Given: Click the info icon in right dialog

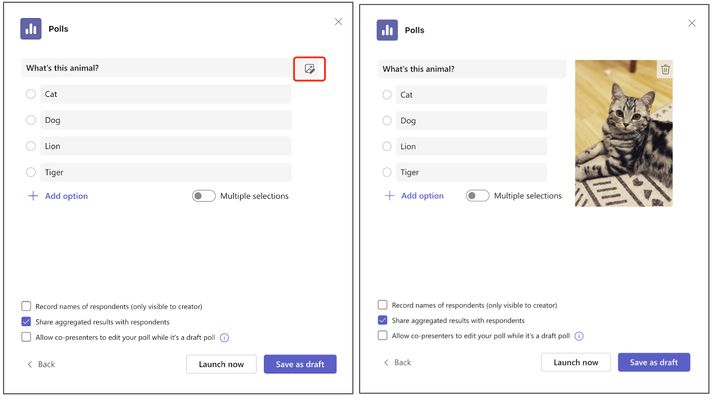Looking at the screenshot, I should pyautogui.click(x=579, y=336).
